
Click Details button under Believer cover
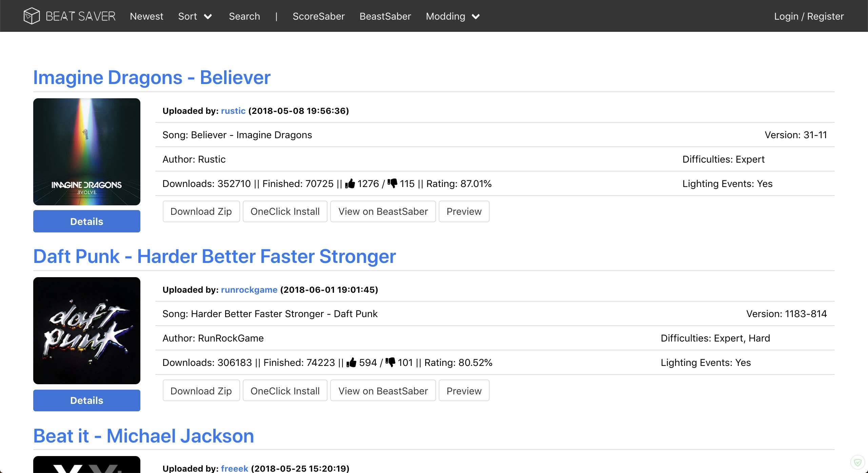[x=86, y=221]
